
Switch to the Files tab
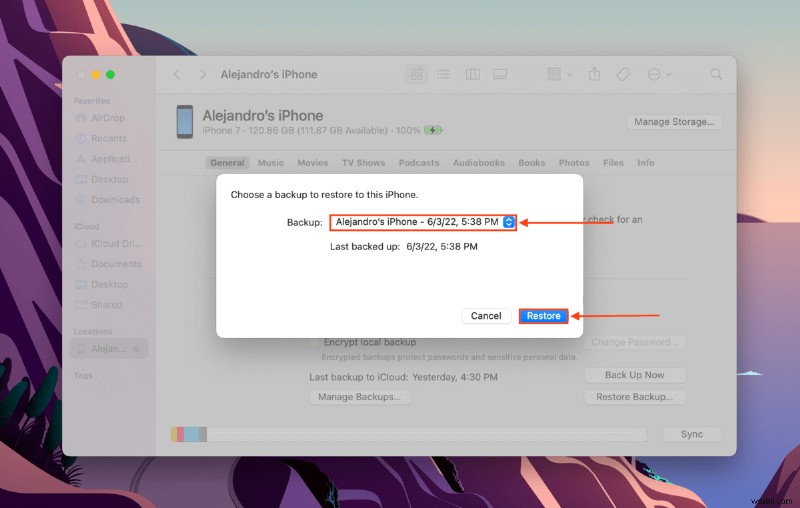point(613,163)
